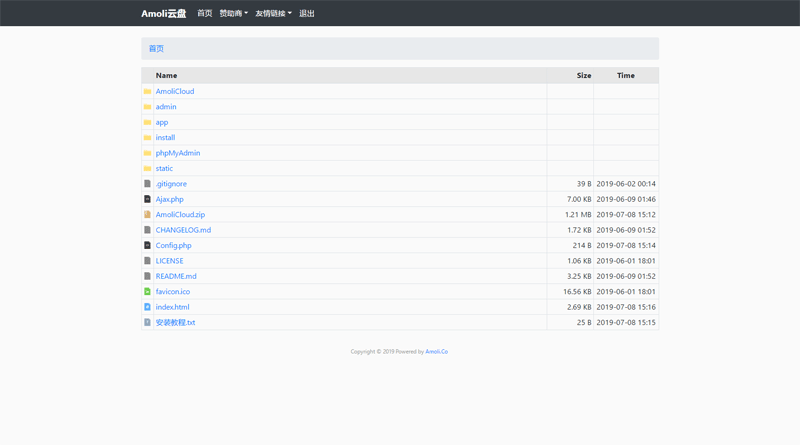This screenshot has height=445, width=800.
Task: Click the Config.php file icon
Action: click(147, 245)
